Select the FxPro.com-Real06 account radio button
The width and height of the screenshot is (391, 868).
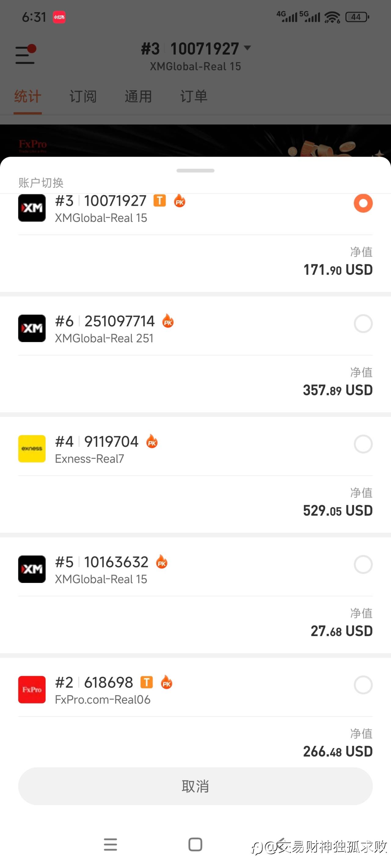pyautogui.click(x=363, y=685)
